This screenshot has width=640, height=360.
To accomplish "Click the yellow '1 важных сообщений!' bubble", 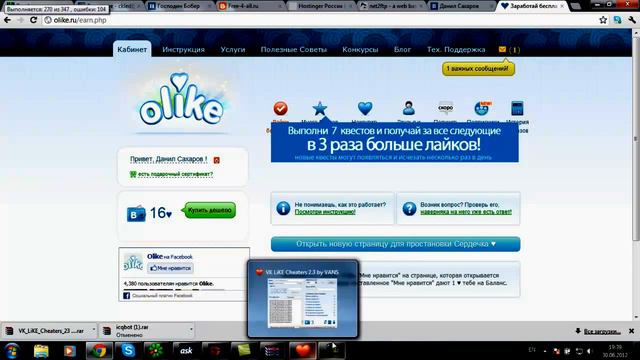I will coord(478,69).
